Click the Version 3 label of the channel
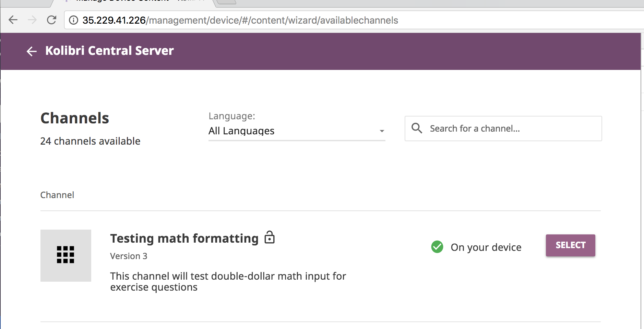 click(x=128, y=256)
